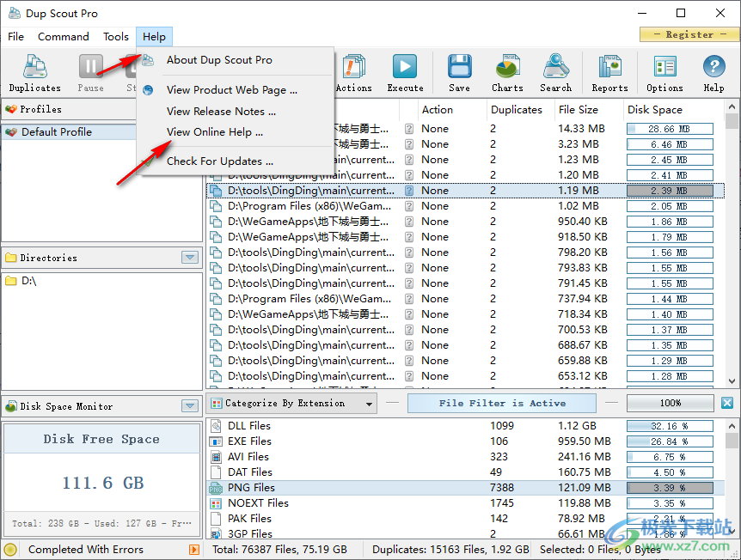The image size is (741, 560).
Task: Click the category list scroll up arrow
Action: point(732,426)
